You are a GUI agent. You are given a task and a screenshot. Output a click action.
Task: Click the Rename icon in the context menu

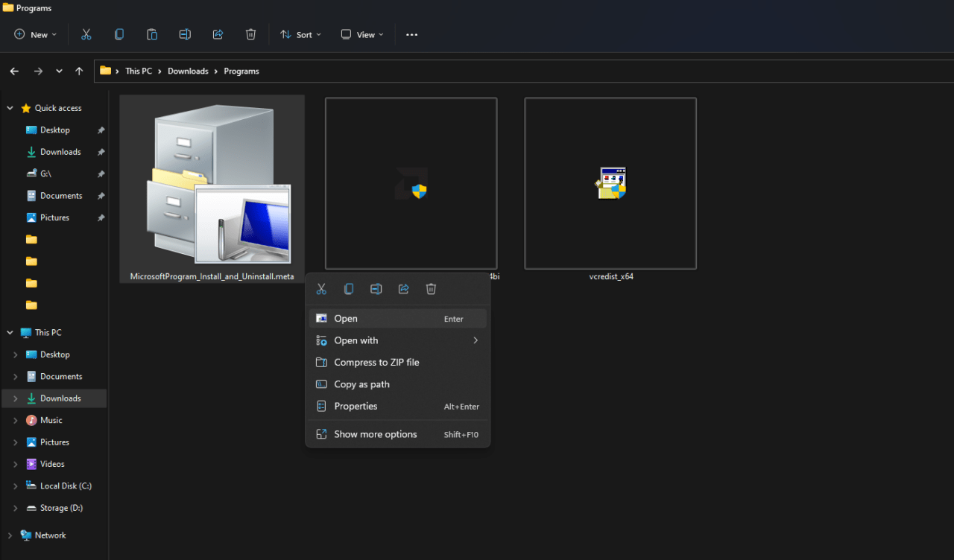tap(376, 289)
